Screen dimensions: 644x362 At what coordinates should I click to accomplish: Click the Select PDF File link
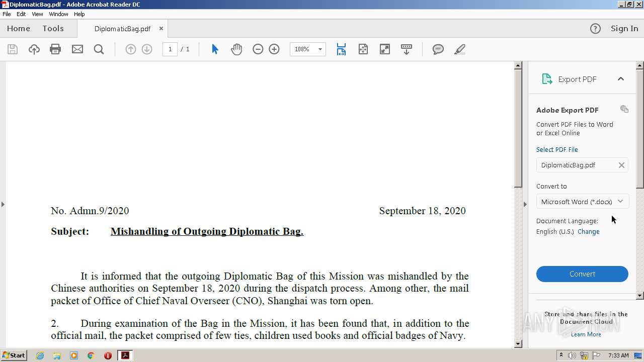(x=557, y=149)
